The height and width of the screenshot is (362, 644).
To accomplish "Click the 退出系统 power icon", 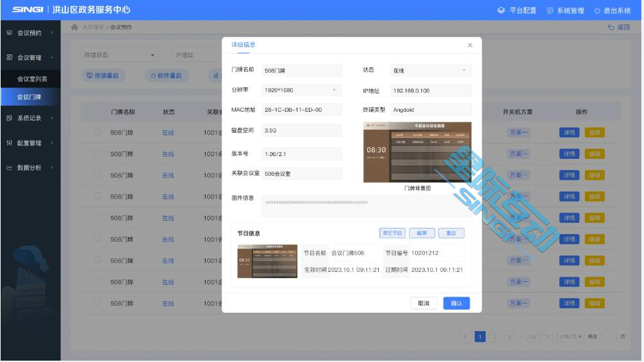I will pyautogui.click(x=597, y=11).
